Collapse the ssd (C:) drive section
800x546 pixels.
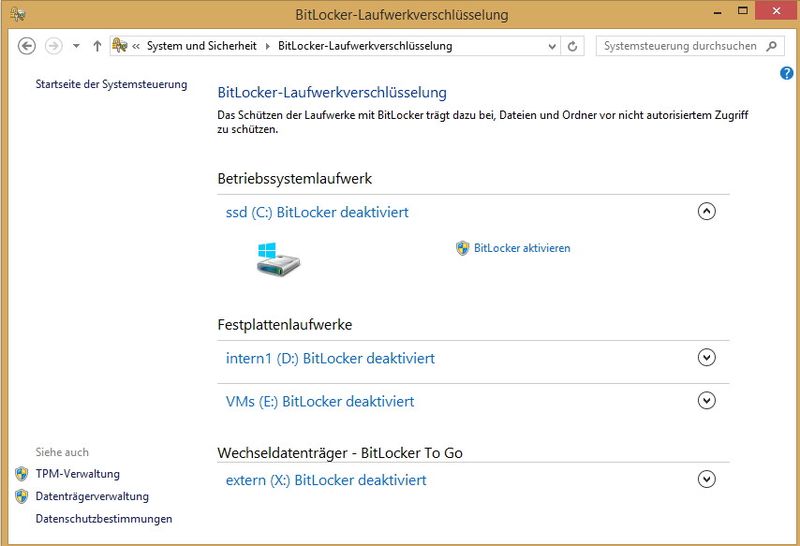point(707,211)
